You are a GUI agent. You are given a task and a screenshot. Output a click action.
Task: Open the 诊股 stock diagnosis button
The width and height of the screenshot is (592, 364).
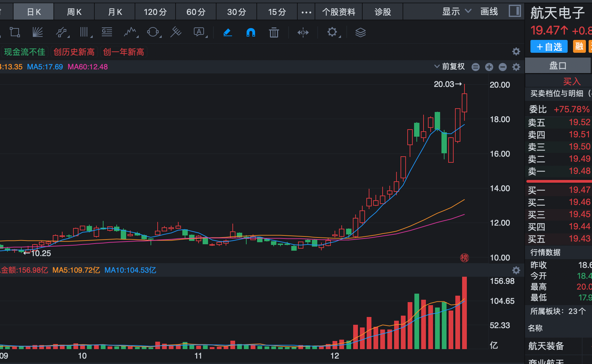pyautogui.click(x=383, y=12)
